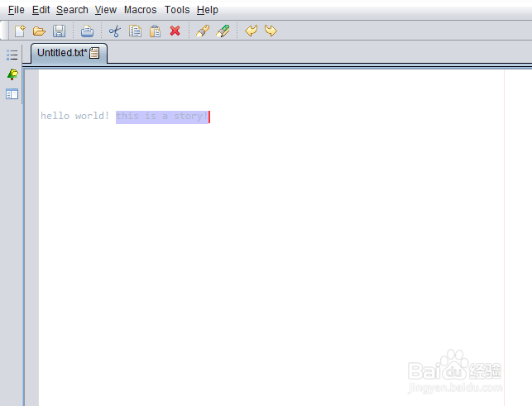Open the Edit menu
Viewport: 532px width, 406px height.
41,10
